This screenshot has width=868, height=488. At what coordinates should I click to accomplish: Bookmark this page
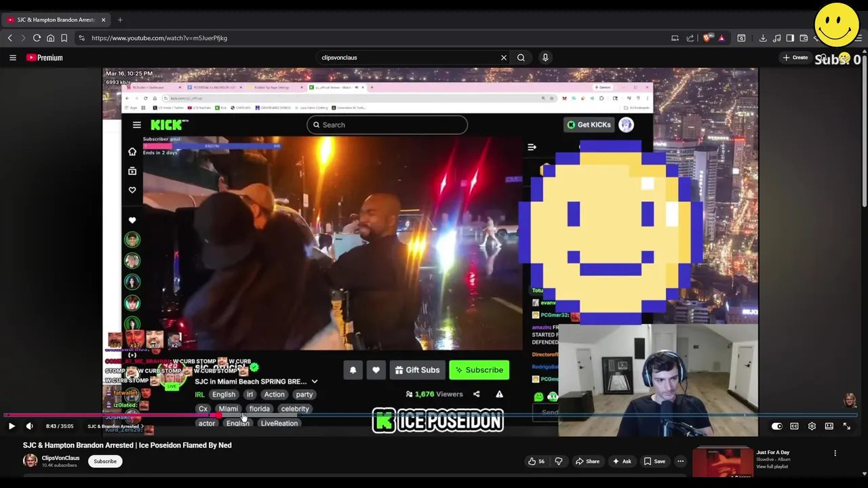(64, 38)
